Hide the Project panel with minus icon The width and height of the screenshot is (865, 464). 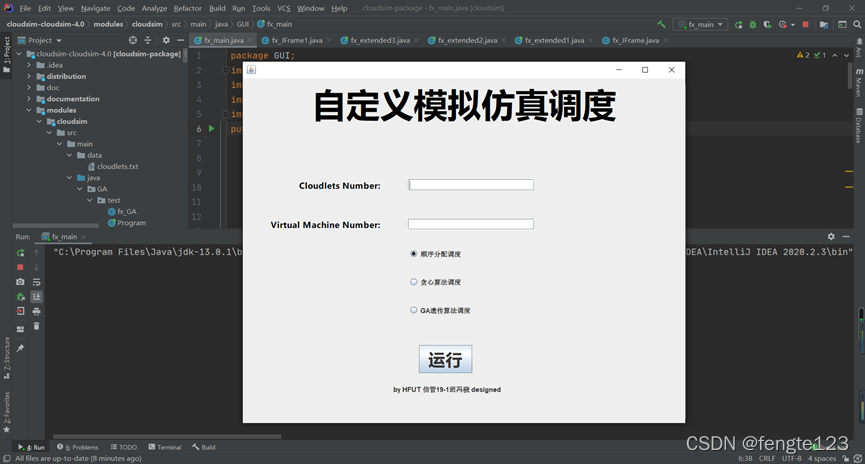180,40
